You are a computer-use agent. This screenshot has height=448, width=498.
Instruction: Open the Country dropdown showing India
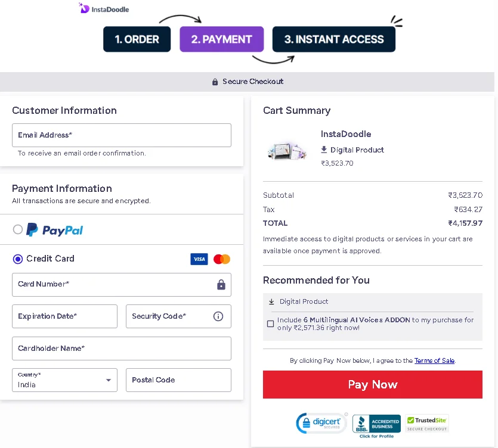click(64, 380)
